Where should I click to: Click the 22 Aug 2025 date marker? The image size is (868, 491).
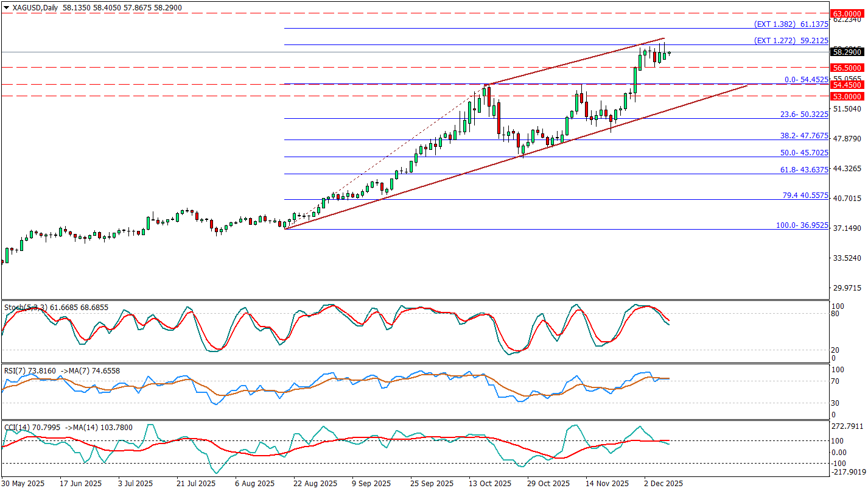coord(314,484)
